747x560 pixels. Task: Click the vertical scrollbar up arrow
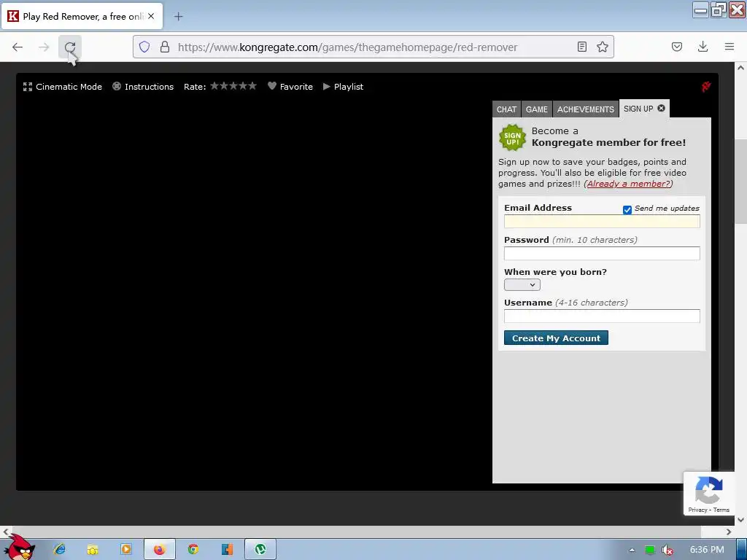pos(741,68)
